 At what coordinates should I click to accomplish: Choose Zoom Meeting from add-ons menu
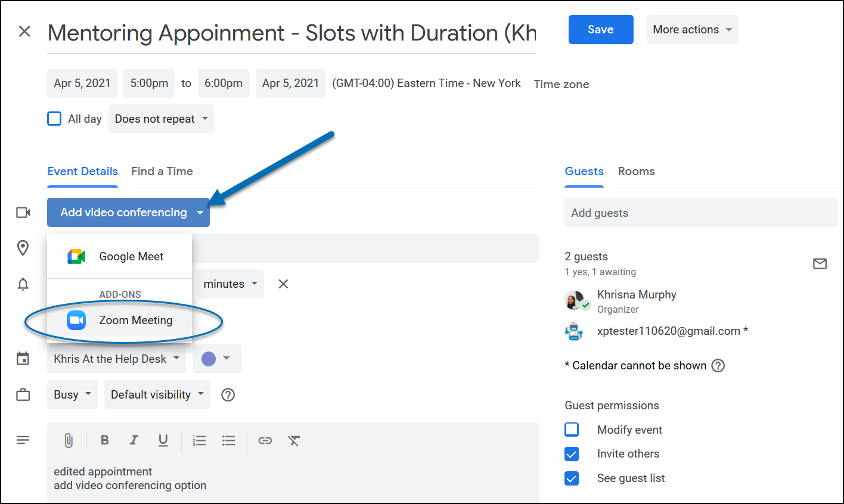(135, 321)
